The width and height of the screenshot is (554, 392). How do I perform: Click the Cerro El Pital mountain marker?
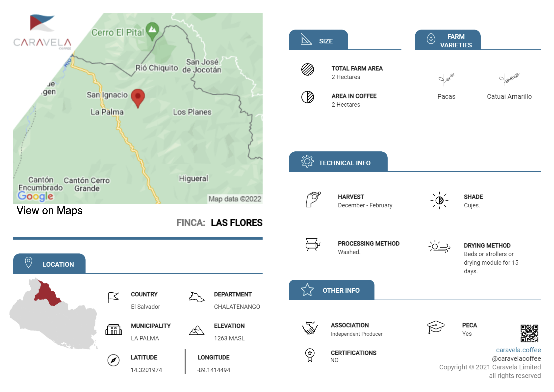pos(152,31)
